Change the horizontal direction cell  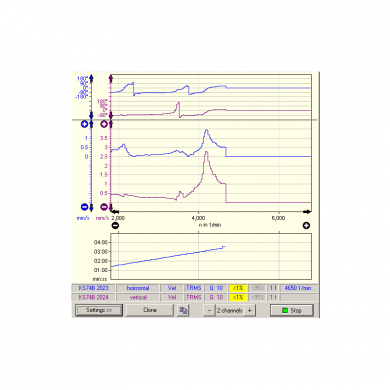138,288
